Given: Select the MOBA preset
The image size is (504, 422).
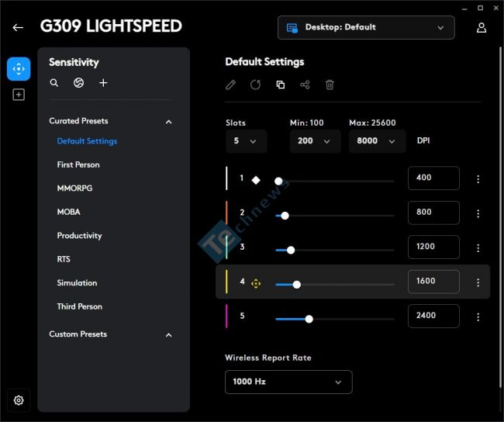Looking at the screenshot, I should 68,212.
